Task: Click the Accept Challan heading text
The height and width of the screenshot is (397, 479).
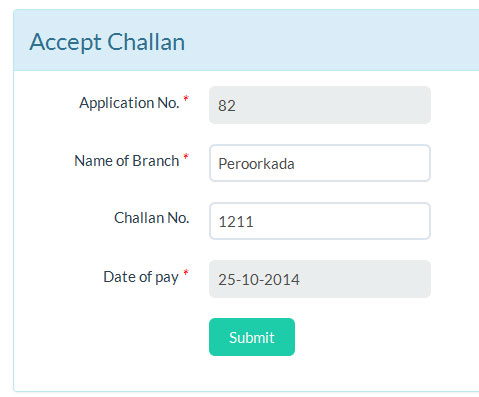Action: tap(107, 42)
